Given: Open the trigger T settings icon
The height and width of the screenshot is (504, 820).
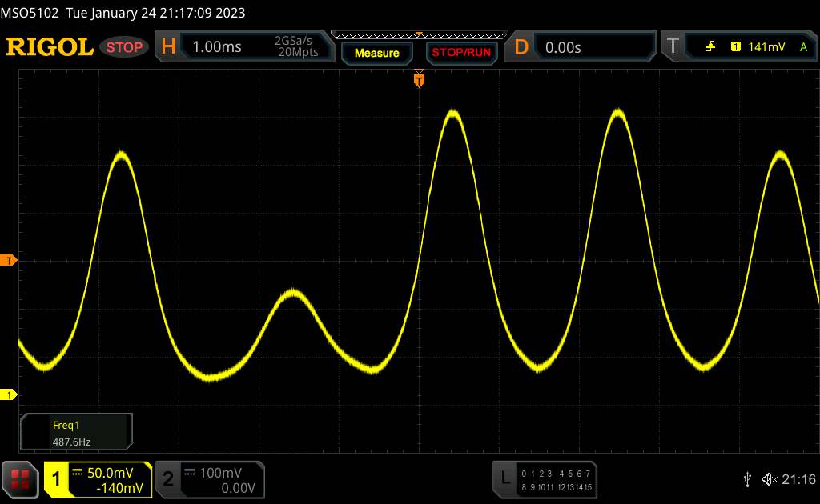Looking at the screenshot, I should coord(673,46).
